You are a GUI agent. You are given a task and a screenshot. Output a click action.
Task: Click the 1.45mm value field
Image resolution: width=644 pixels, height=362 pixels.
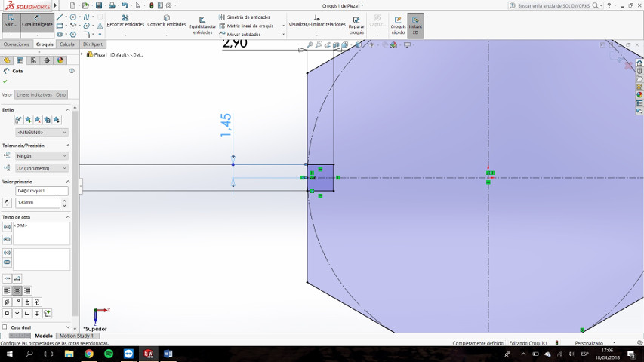pyautogui.click(x=38, y=202)
